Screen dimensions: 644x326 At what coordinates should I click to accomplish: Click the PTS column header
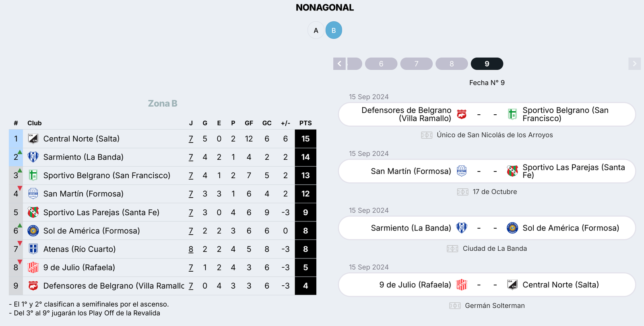click(x=305, y=123)
